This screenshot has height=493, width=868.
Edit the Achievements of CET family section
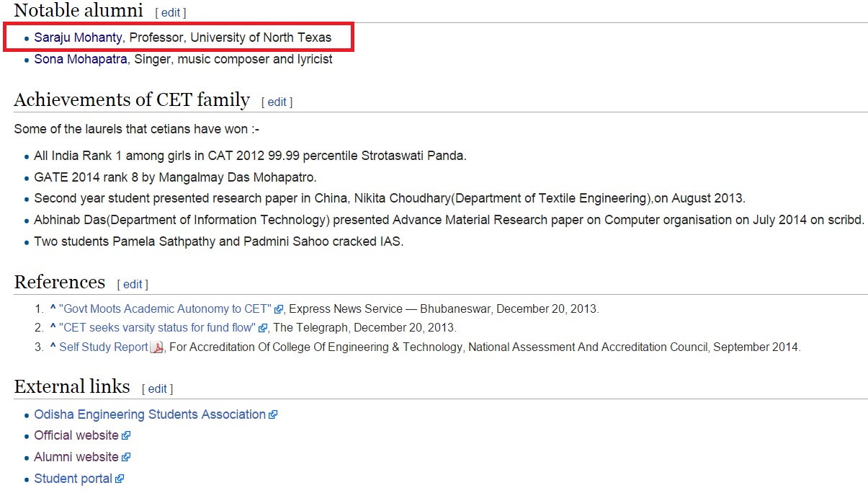pyautogui.click(x=277, y=102)
